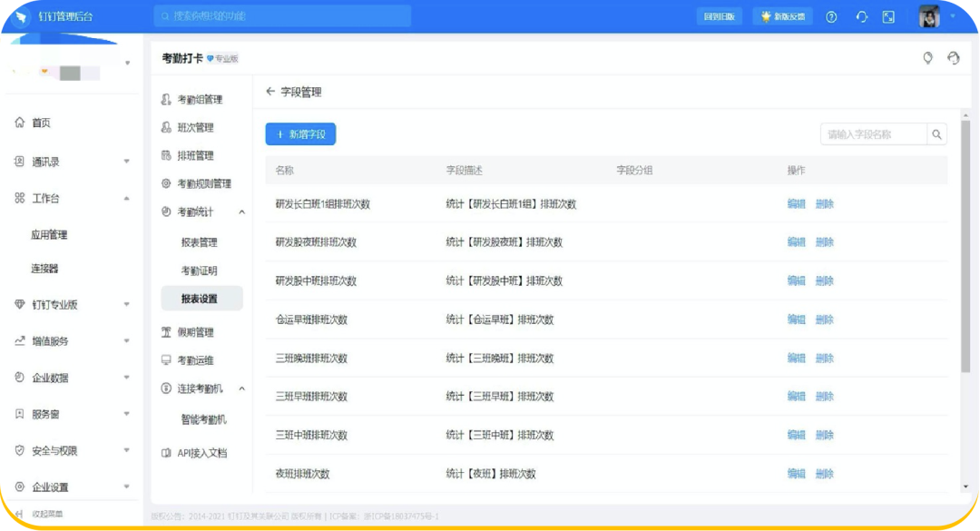
Task: Open 报表管理 in attendance menu
Action: (x=199, y=242)
